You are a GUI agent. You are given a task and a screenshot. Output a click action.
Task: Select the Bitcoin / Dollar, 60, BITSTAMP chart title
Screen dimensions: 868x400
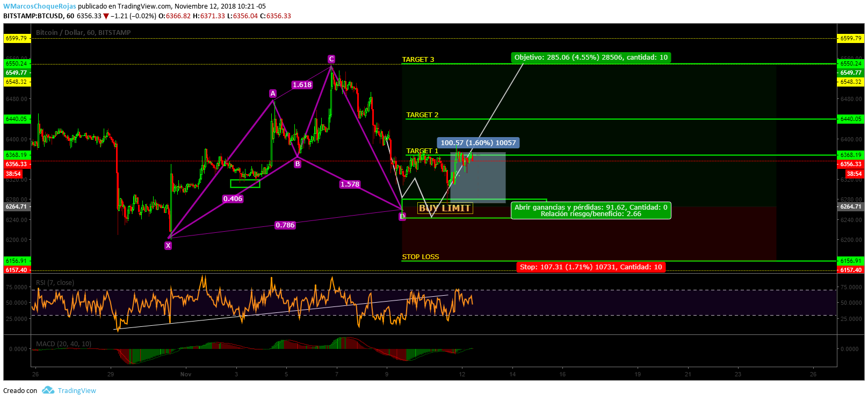(x=83, y=33)
